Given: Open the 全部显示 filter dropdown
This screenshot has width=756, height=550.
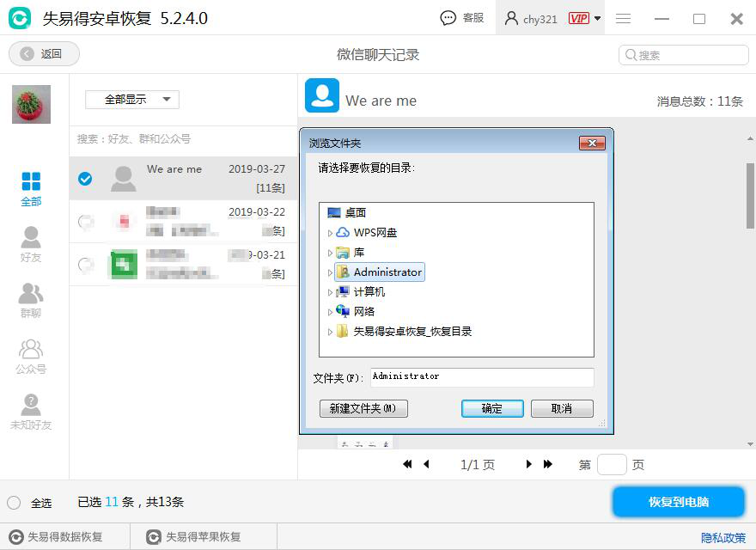Looking at the screenshot, I should tap(131, 99).
